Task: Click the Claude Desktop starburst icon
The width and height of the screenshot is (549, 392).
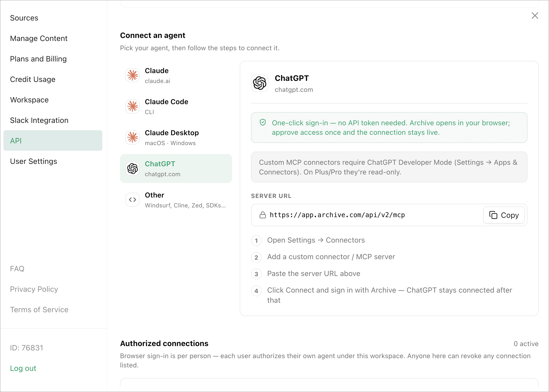Action: [132, 138]
